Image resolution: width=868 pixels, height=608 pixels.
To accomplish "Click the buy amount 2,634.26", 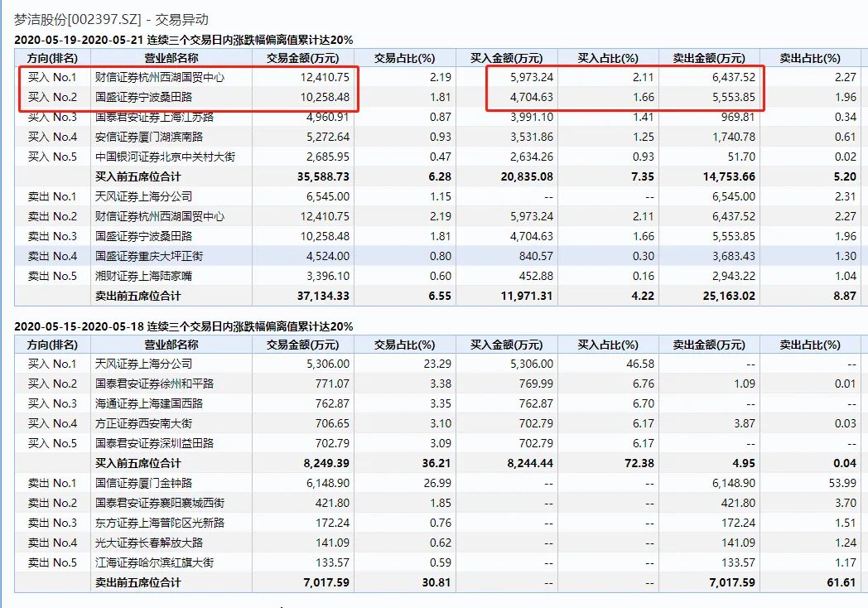I will coord(532,157).
